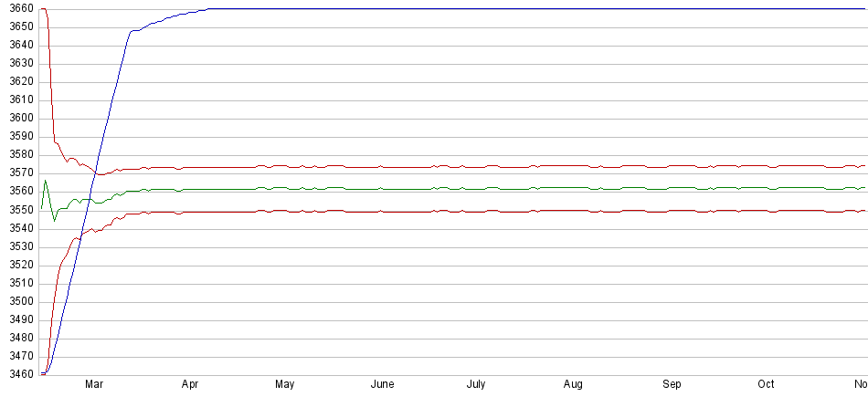This screenshot has height=397, width=868.
Task: Click the green line's initial peak near 3565
Action: tap(46, 182)
